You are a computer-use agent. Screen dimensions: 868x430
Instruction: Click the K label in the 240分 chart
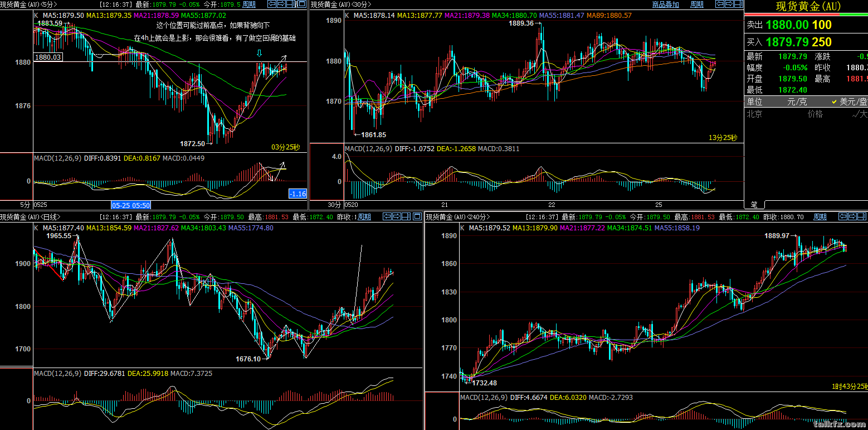click(x=462, y=228)
